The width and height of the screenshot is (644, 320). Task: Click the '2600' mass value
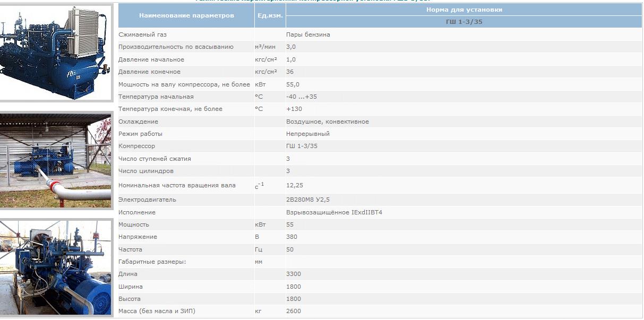pos(294,311)
